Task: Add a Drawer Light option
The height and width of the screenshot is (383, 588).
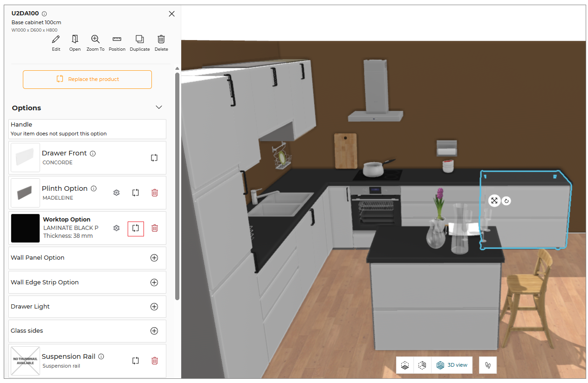Action: 154,307
